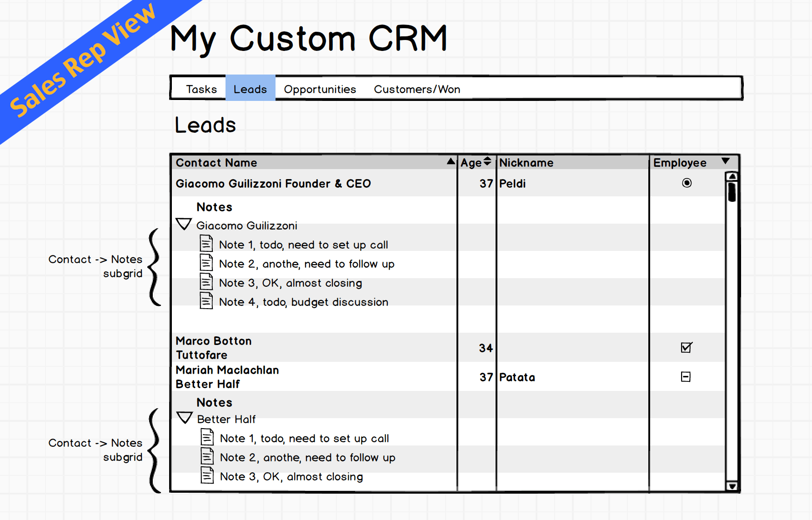812x520 pixels.
Task: Click the Note 2 document icon under Better Half
Action: pyautogui.click(x=207, y=456)
